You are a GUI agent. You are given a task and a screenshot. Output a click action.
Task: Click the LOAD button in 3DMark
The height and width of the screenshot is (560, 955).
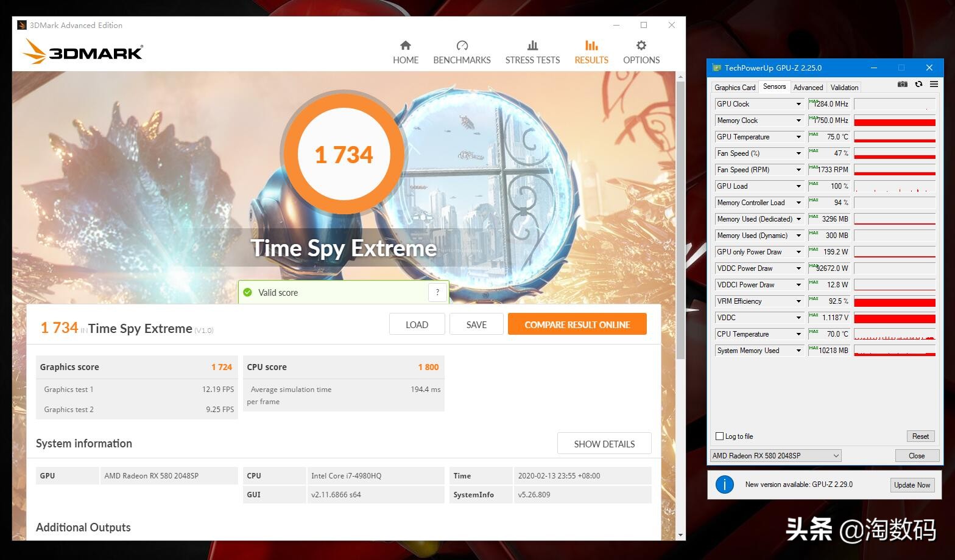(417, 324)
